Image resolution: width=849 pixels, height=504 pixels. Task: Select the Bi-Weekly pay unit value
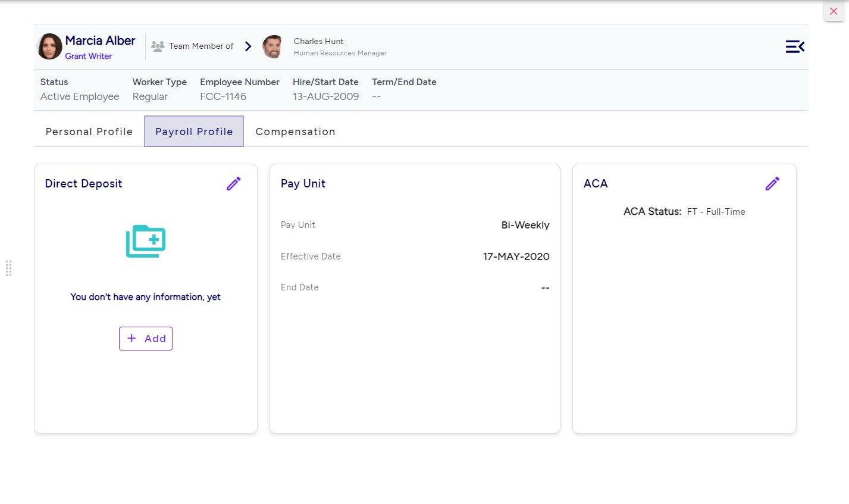click(525, 225)
